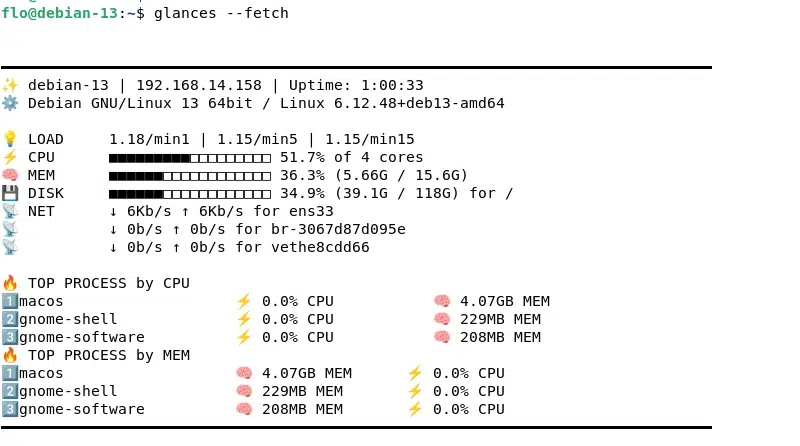
Task: Click the MEM usage bar showing 36.3%
Action: point(190,175)
